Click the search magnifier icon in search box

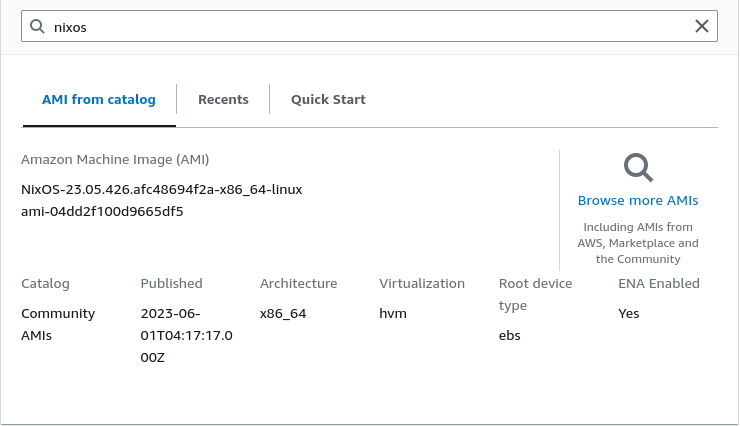pos(37,26)
